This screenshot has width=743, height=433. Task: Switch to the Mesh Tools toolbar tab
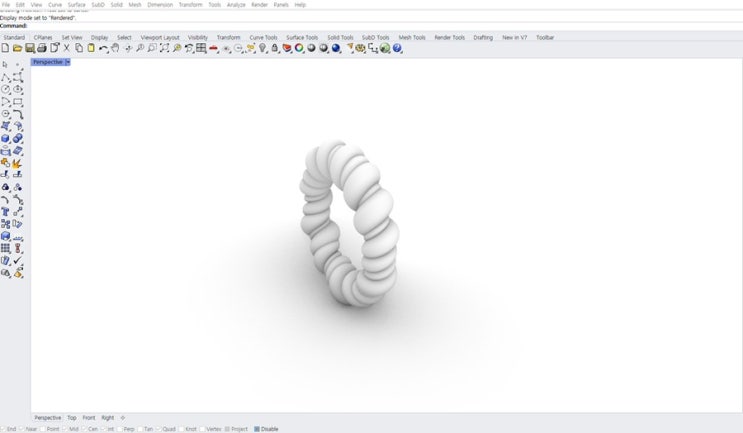(x=412, y=37)
